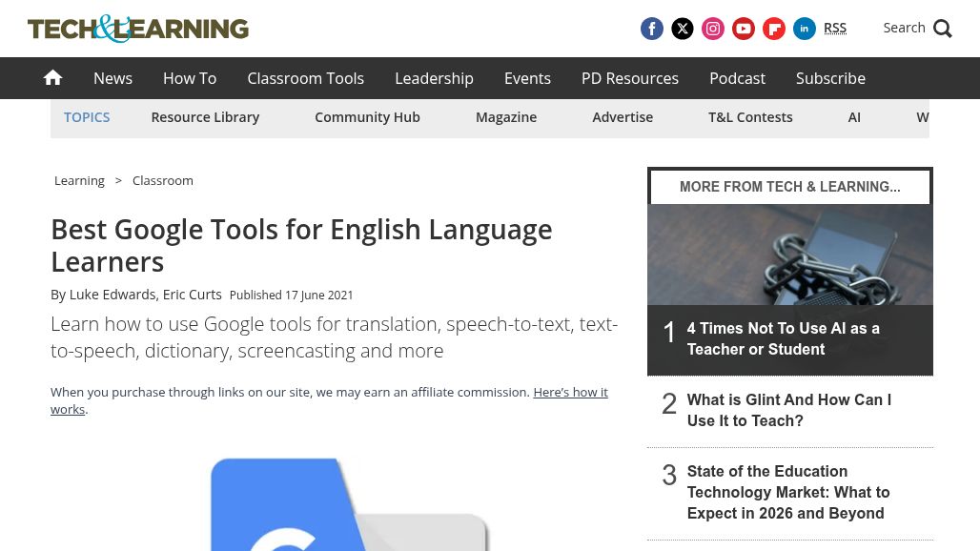
Task: Go to the home icon in navbar
Action: click(x=52, y=77)
